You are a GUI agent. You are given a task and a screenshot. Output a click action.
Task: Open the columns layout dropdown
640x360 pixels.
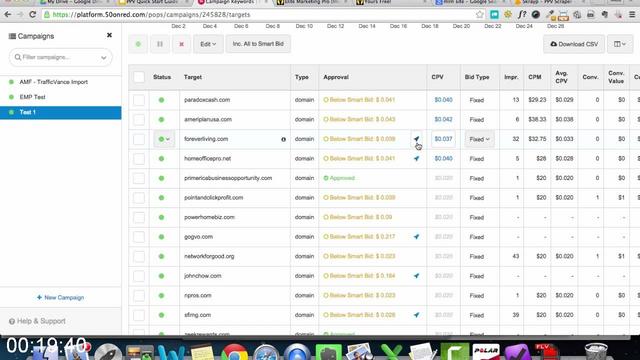coord(620,44)
